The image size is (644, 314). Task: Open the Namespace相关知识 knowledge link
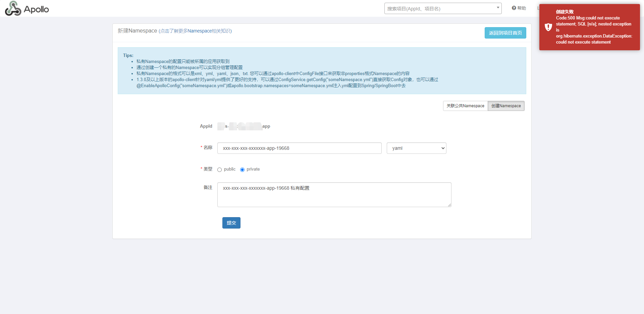pos(195,31)
